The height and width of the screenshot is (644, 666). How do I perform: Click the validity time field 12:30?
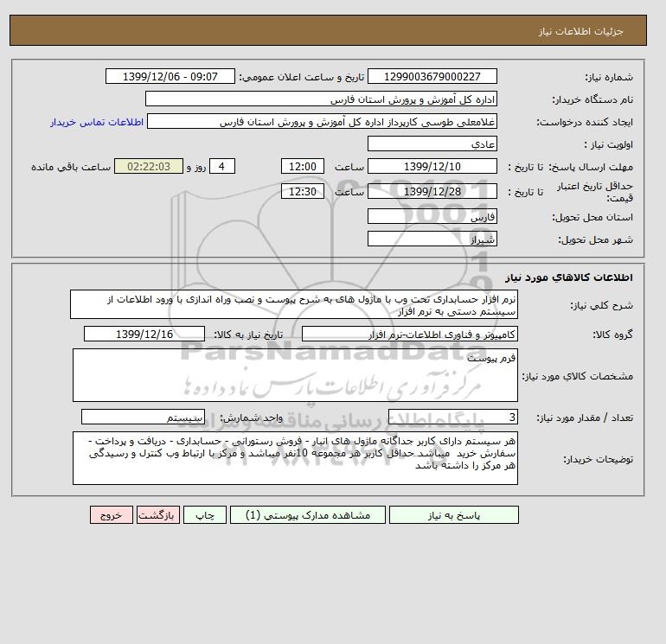tap(303, 191)
